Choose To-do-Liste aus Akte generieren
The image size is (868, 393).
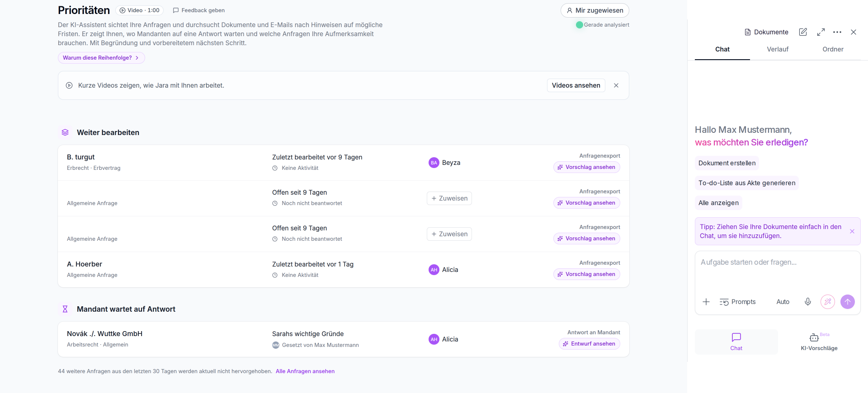(747, 183)
